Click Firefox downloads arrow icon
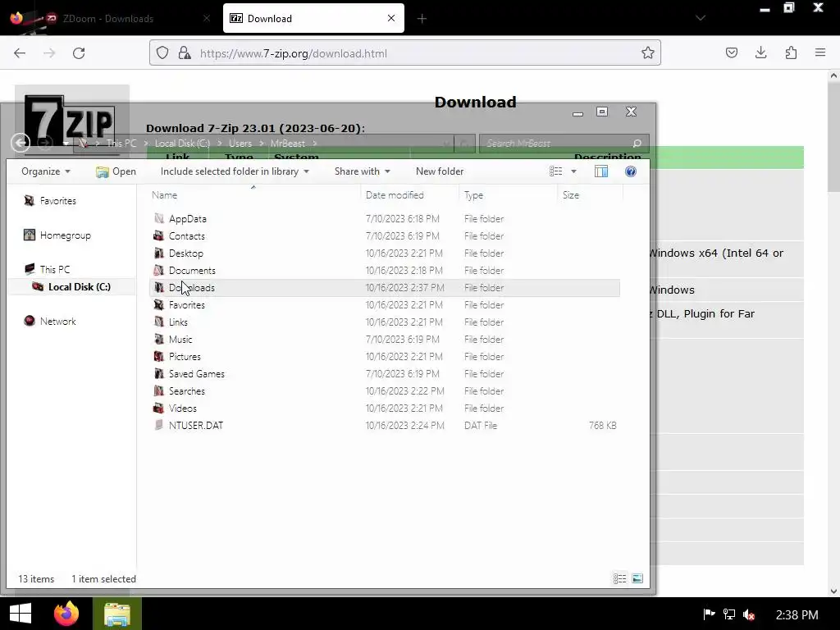 (x=760, y=52)
